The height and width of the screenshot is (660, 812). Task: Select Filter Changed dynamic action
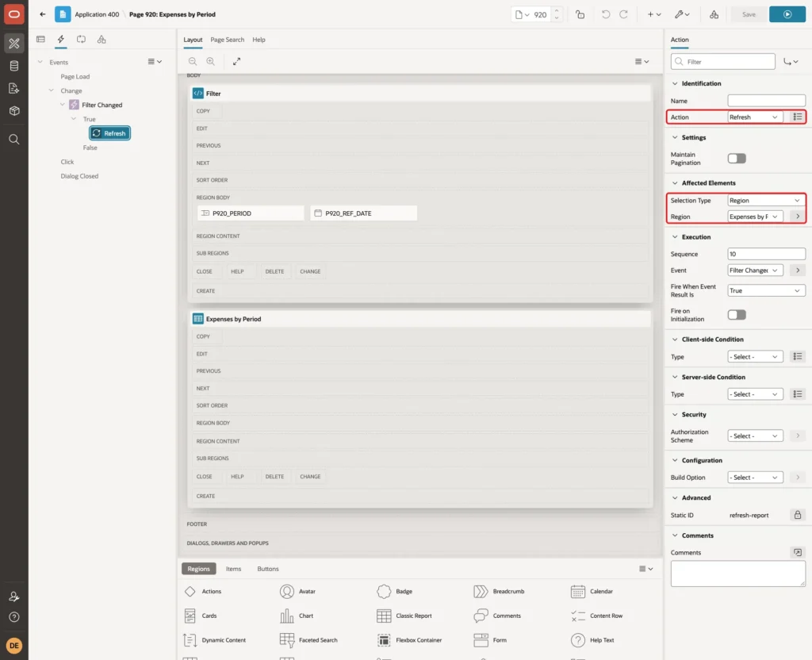click(x=101, y=105)
